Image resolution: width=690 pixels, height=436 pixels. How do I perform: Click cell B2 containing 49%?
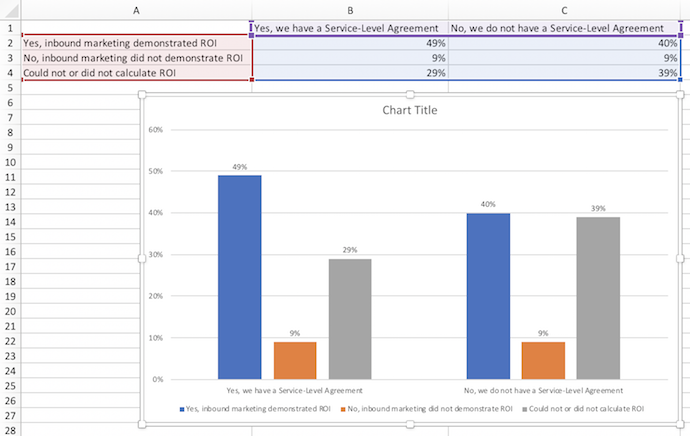coord(350,43)
